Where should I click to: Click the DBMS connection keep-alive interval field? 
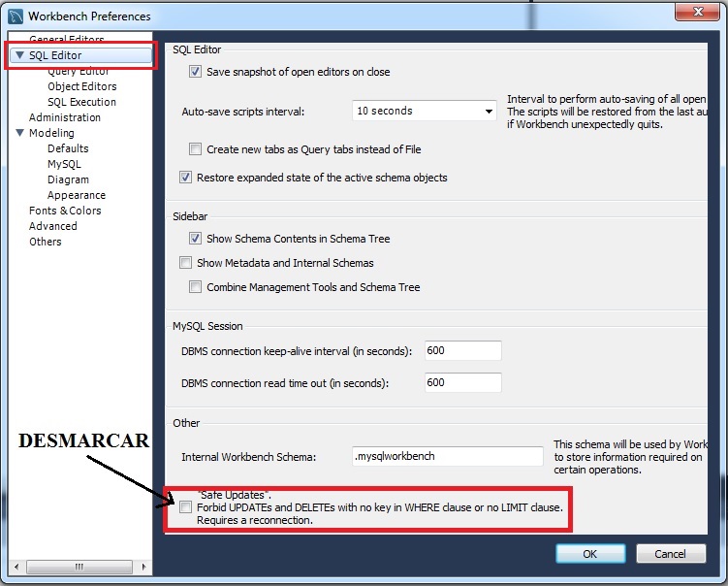462,350
